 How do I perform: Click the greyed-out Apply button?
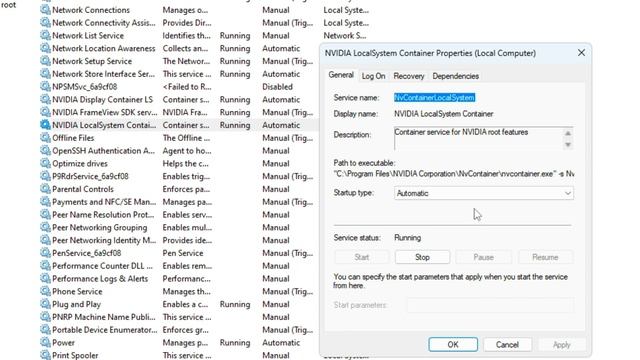click(562, 344)
